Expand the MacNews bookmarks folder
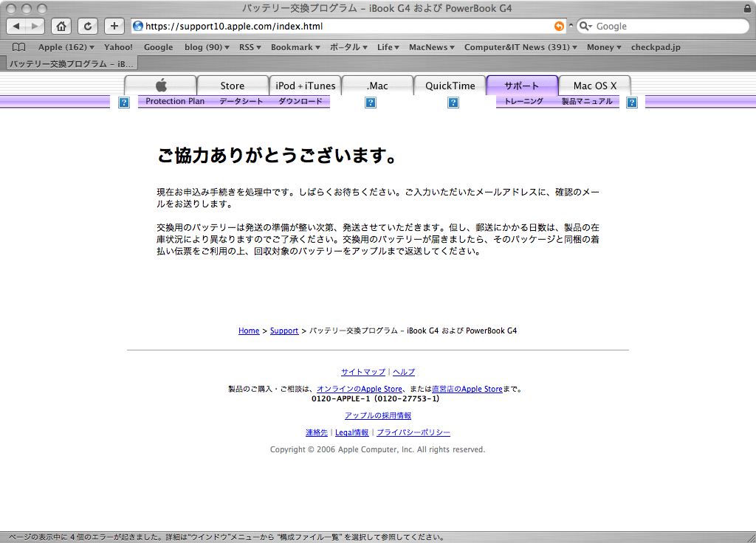This screenshot has height=543, width=756. [x=432, y=47]
